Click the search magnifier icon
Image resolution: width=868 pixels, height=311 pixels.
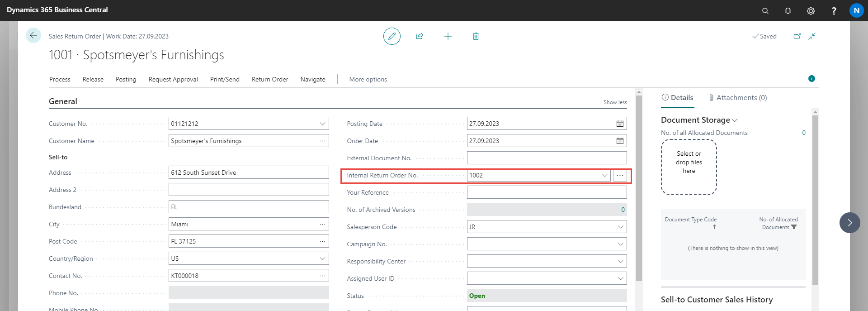tap(765, 11)
